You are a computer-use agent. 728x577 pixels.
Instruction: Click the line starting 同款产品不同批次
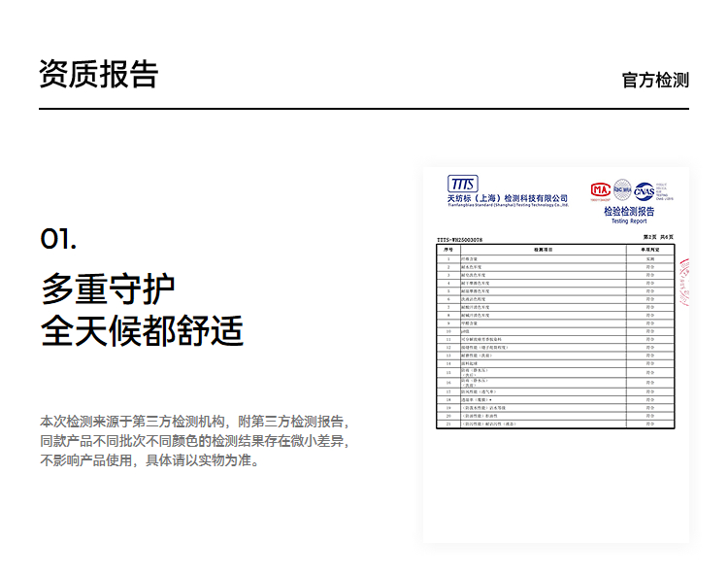click(194, 441)
